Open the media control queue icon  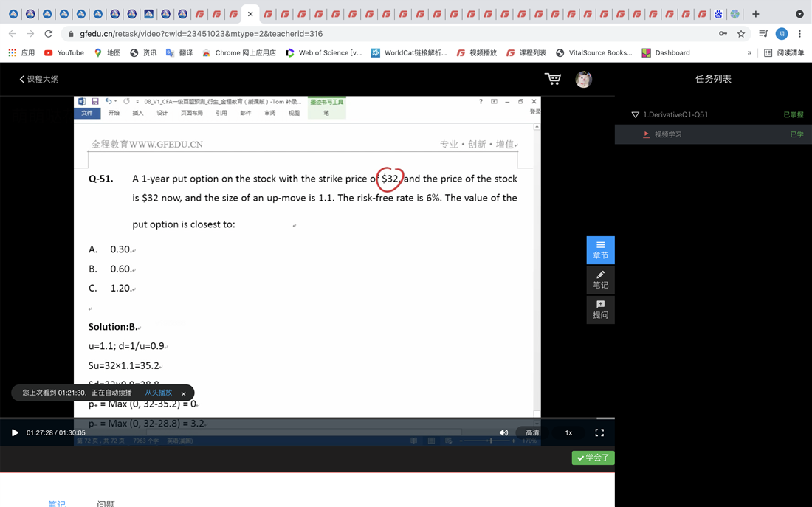[x=763, y=34]
